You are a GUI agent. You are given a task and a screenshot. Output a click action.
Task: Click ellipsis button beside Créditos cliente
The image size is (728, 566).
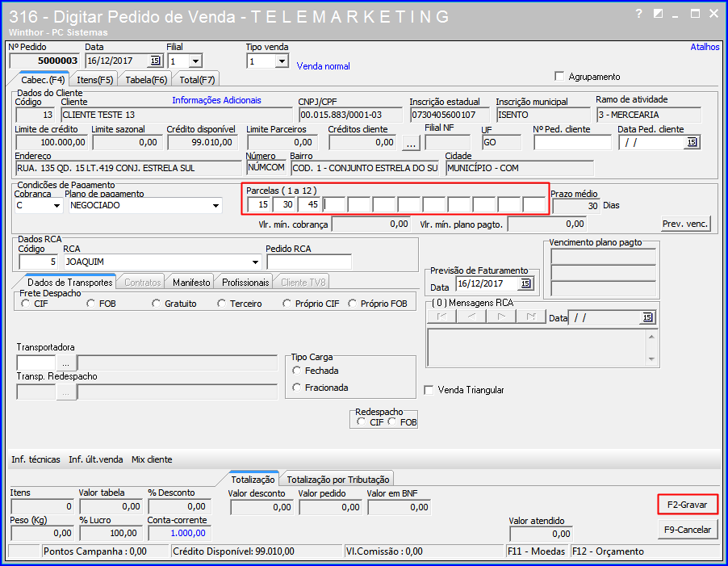coord(411,143)
